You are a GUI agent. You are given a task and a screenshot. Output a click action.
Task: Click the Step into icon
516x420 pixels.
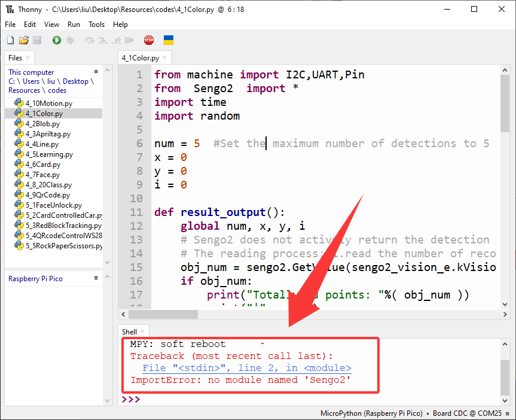click(103, 40)
